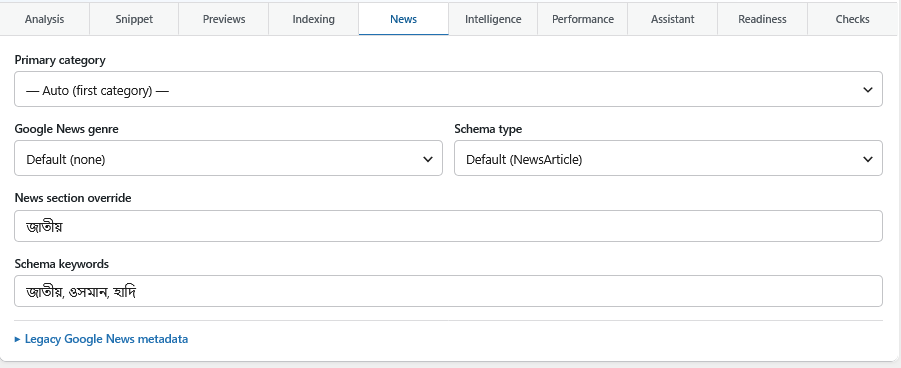The height and width of the screenshot is (368, 901).
Task: Open the Primary category dropdown
Action: [x=448, y=89]
